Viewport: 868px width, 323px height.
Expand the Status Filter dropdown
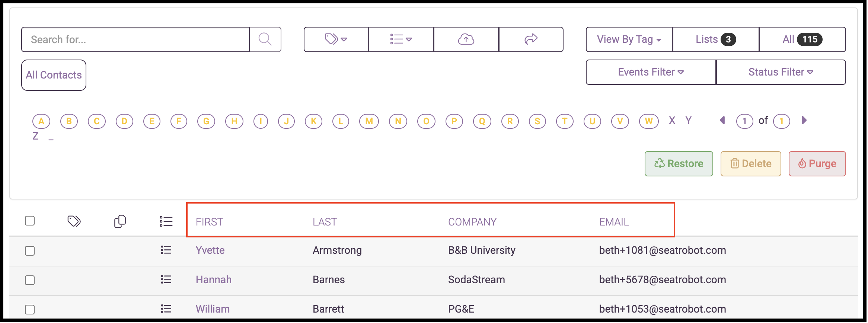tap(781, 72)
